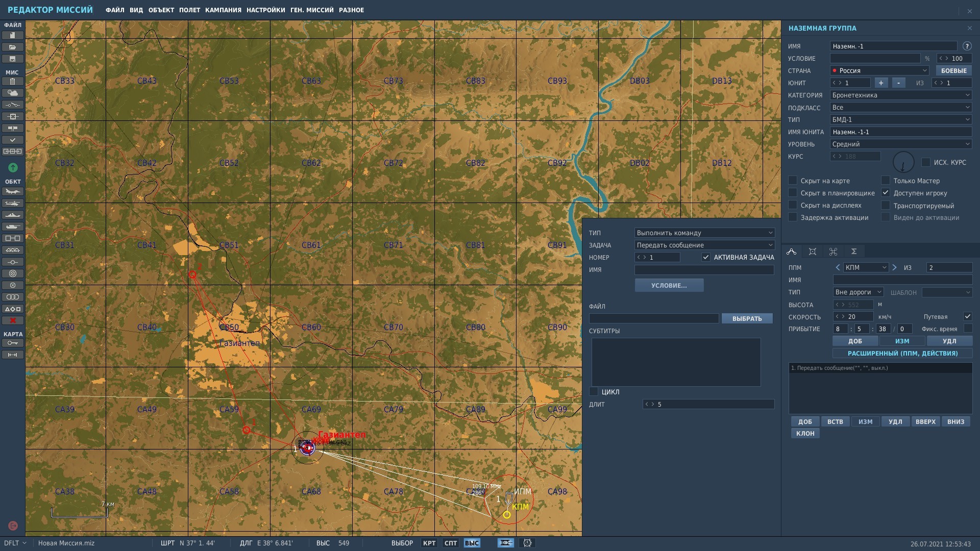Open waypoint type 'Вне дороги' dropdown

[x=858, y=292]
